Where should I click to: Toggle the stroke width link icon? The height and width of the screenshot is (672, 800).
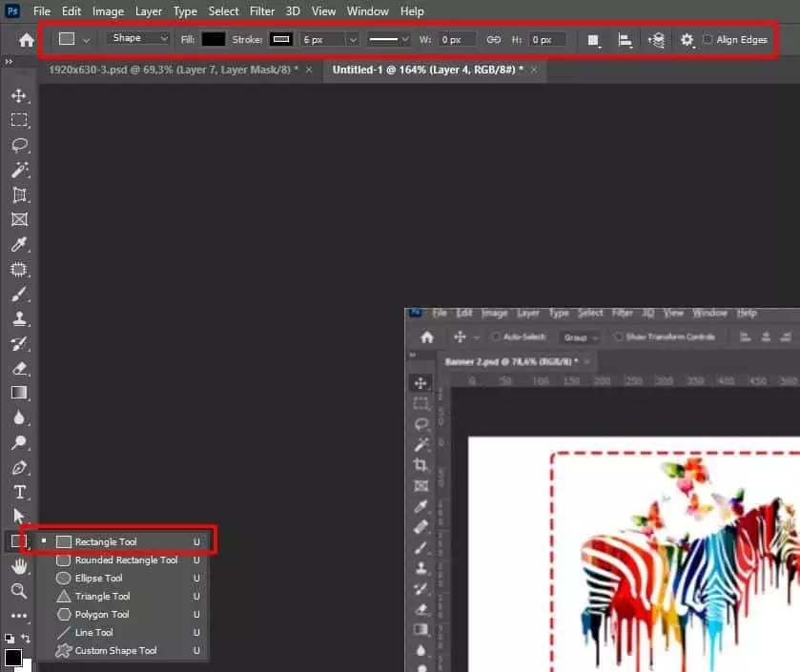tap(494, 40)
